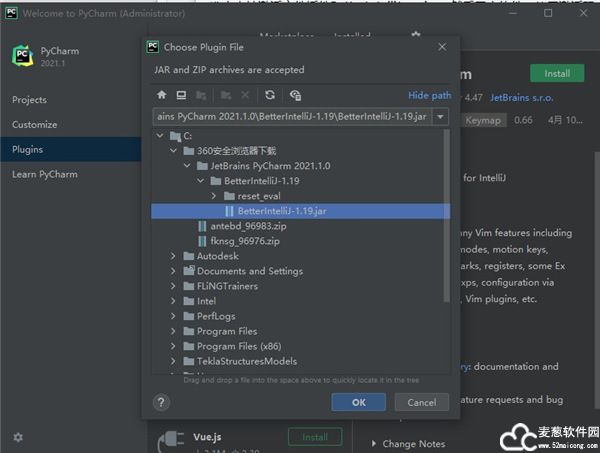Open plugin settings gear at top
This screenshot has width=600, height=453.
pos(416,35)
